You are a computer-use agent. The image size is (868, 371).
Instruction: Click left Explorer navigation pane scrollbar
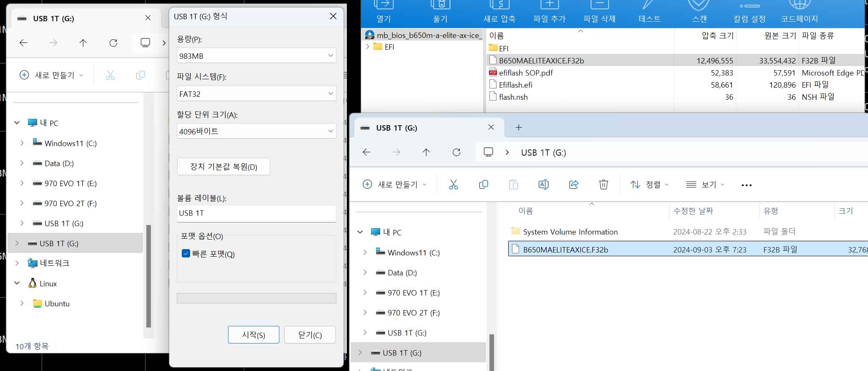click(148, 276)
